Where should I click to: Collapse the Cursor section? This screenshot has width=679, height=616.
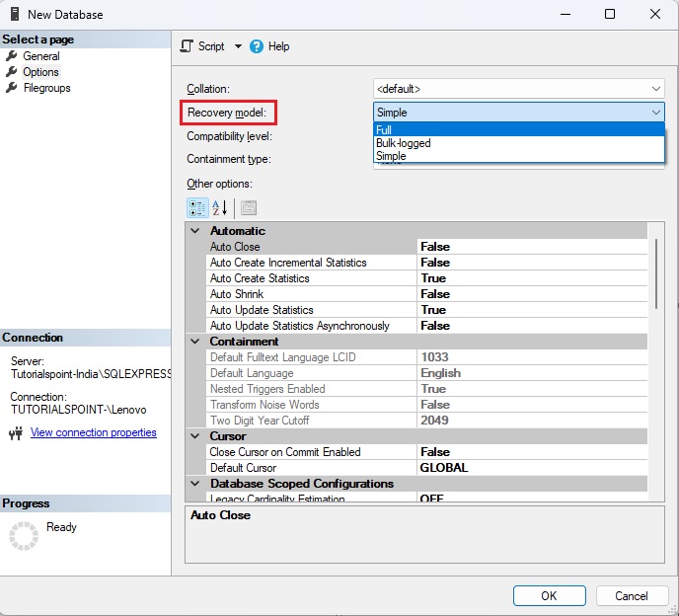195,436
